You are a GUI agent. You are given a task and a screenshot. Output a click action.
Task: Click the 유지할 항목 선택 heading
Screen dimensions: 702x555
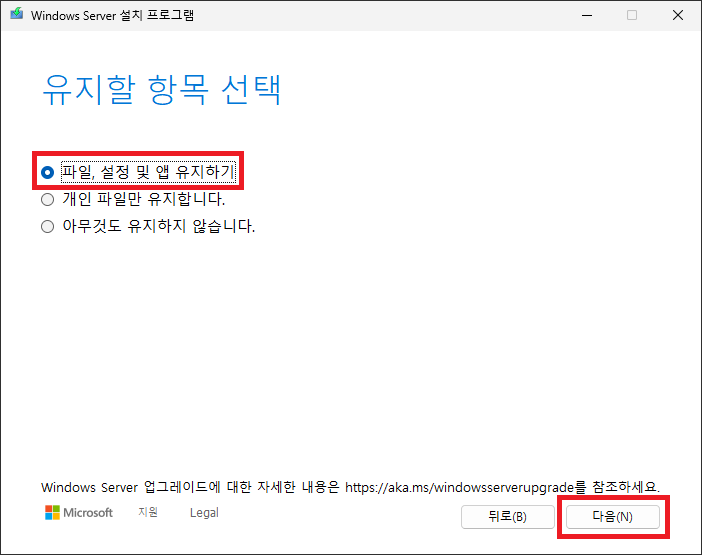[162, 90]
